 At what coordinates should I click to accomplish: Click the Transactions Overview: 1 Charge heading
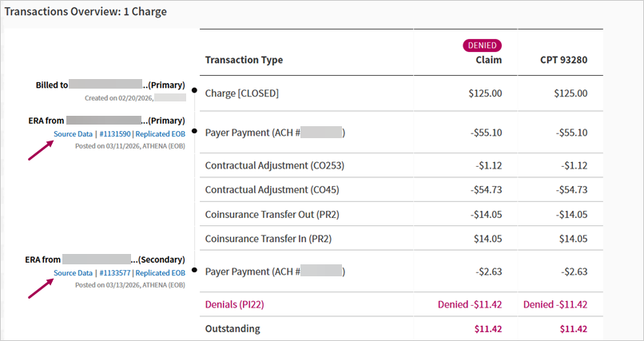coord(85,11)
